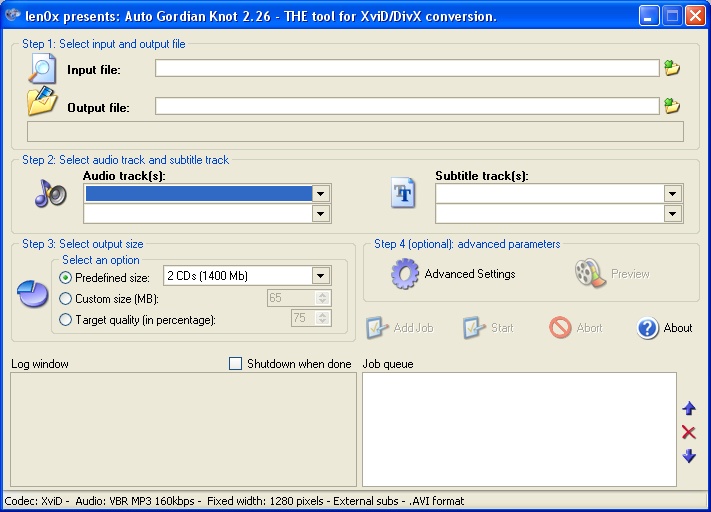711x512 pixels.
Task: Minimize the Auto Gordian Knot window
Action: click(x=649, y=16)
